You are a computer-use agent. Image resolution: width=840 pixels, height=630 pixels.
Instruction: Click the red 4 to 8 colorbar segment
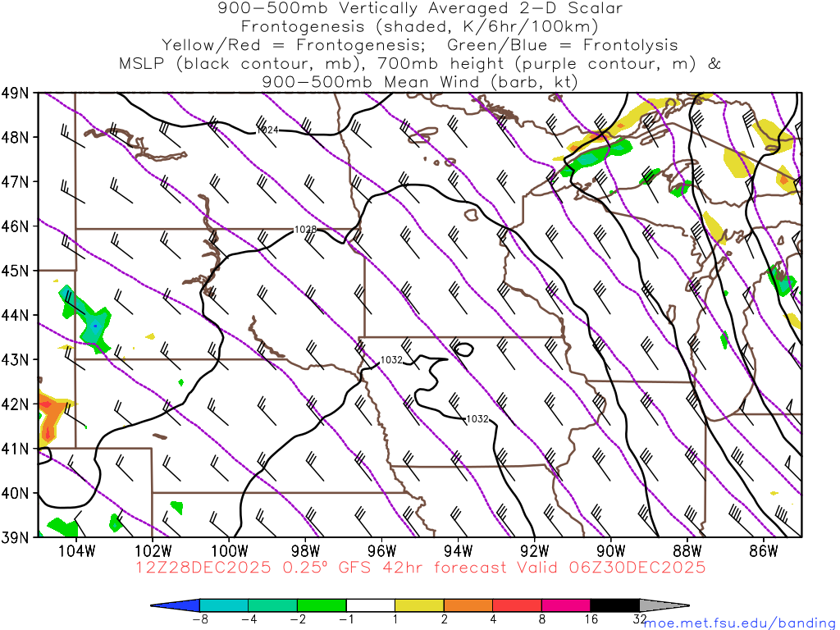[x=517, y=605]
